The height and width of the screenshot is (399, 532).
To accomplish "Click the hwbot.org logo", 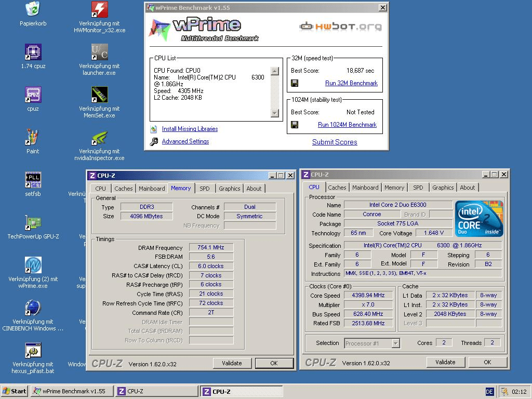I will pyautogui.click(x=340, y=26).
